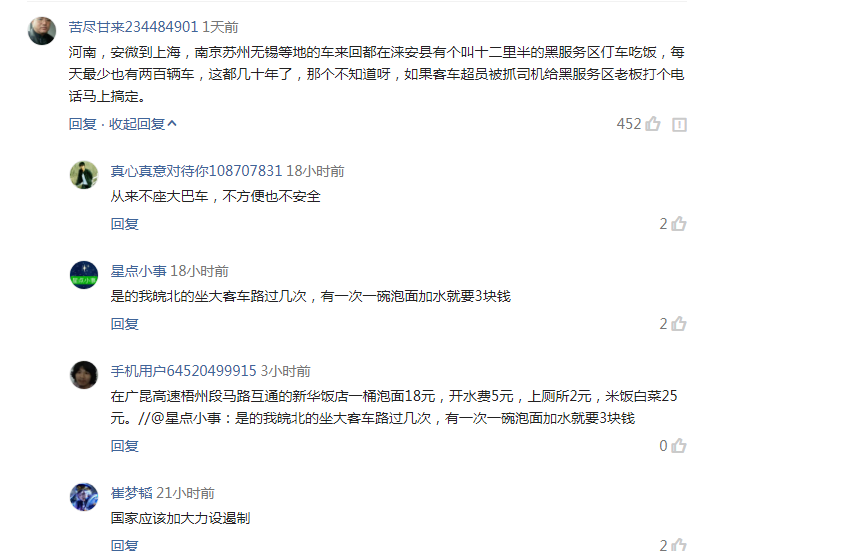Like 真心真意对待你108707831's reply
The image size is (866, 551).
point(679,224)
